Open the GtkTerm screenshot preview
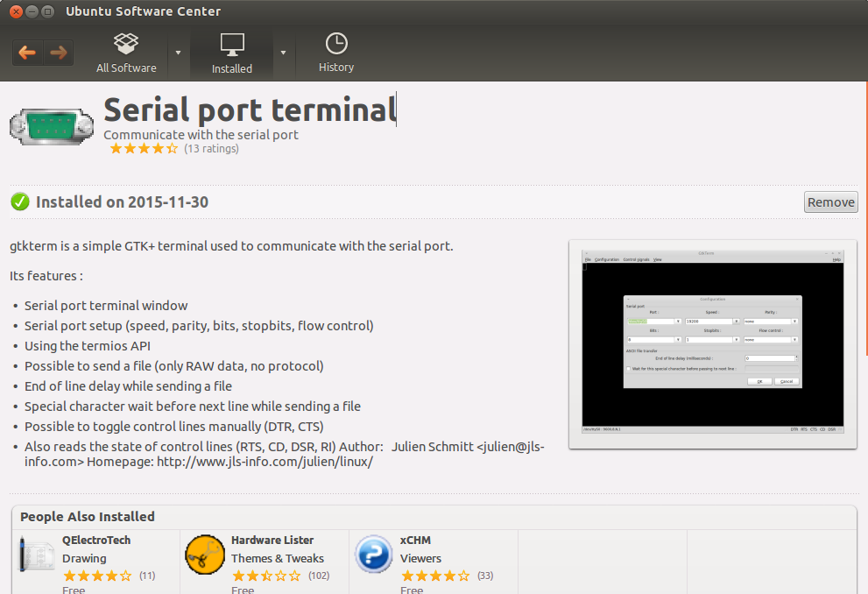Image resolution: width=868 pixels, height=594 pixels. click(712, 343)
